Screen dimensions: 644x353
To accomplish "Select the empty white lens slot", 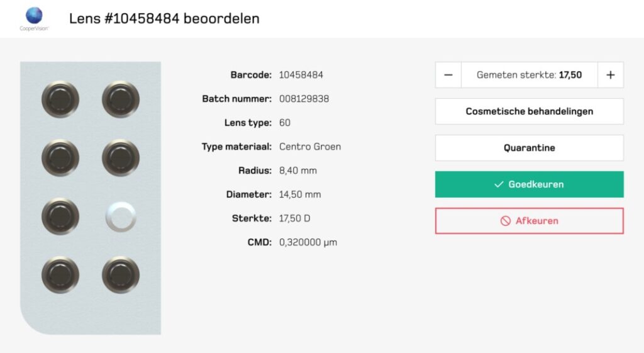I will pyautogui.click(x=121, y=216).
